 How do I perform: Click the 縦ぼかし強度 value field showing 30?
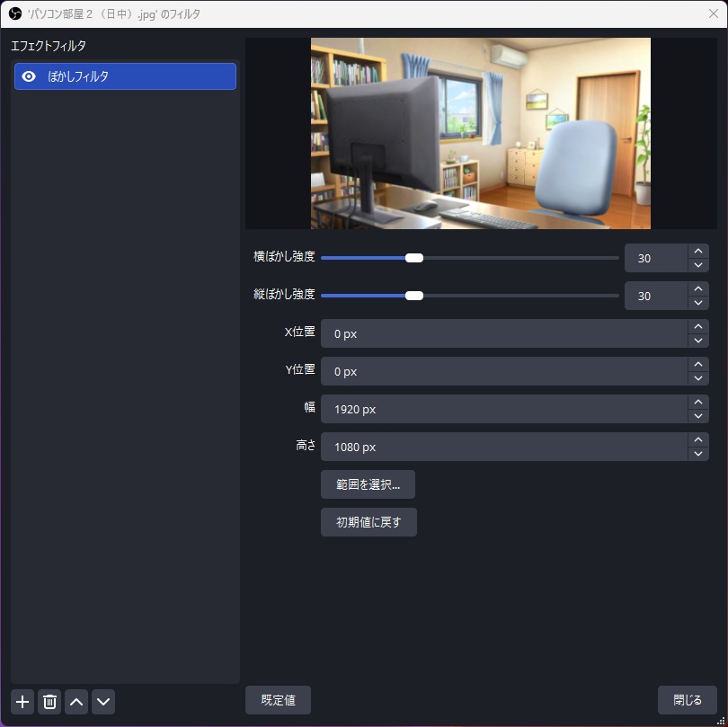coord(656,296)
